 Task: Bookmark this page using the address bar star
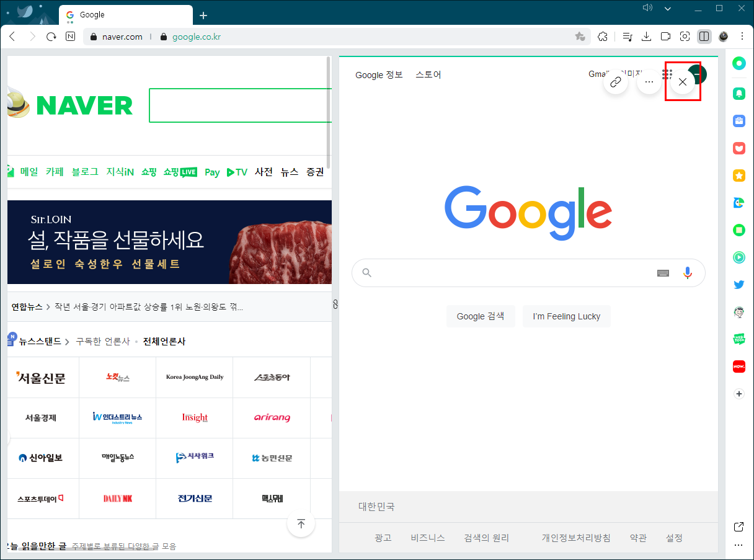(581, 37)
